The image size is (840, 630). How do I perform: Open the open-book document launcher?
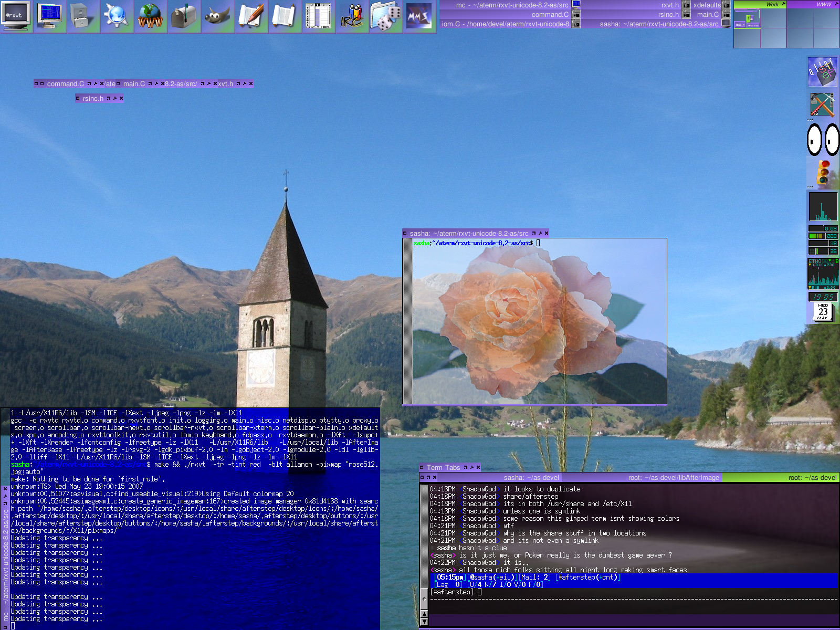click(x=285, y=16)
